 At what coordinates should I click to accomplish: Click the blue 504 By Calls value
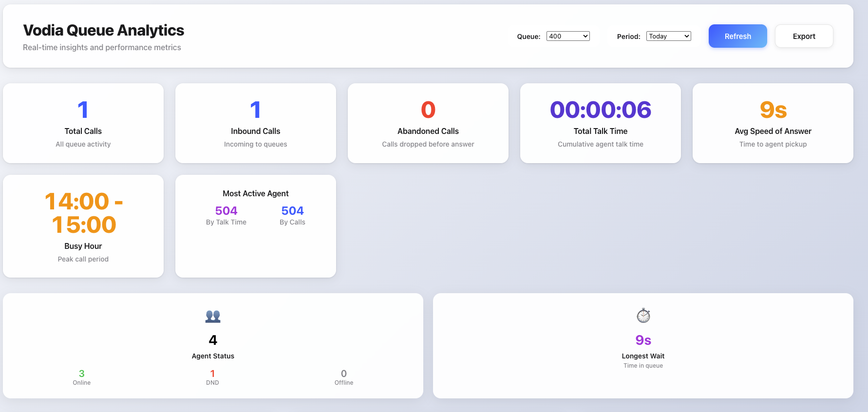coord(293,210)
